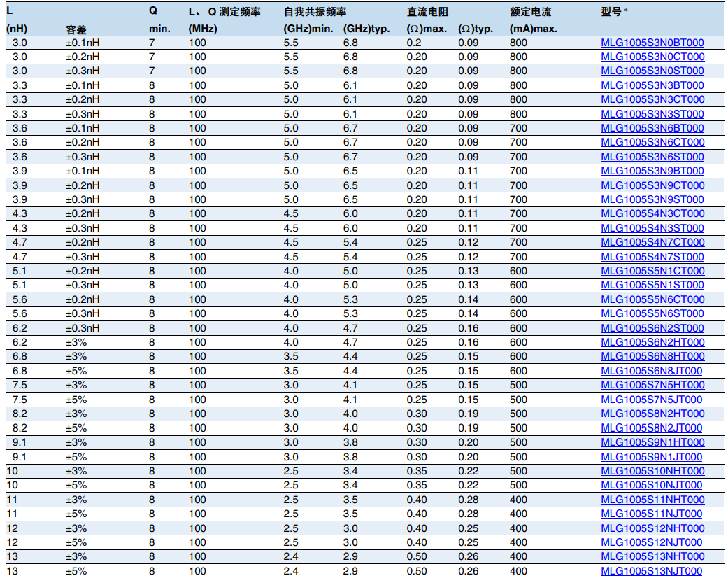Click the (MHz) sub-header

(203, 29)
